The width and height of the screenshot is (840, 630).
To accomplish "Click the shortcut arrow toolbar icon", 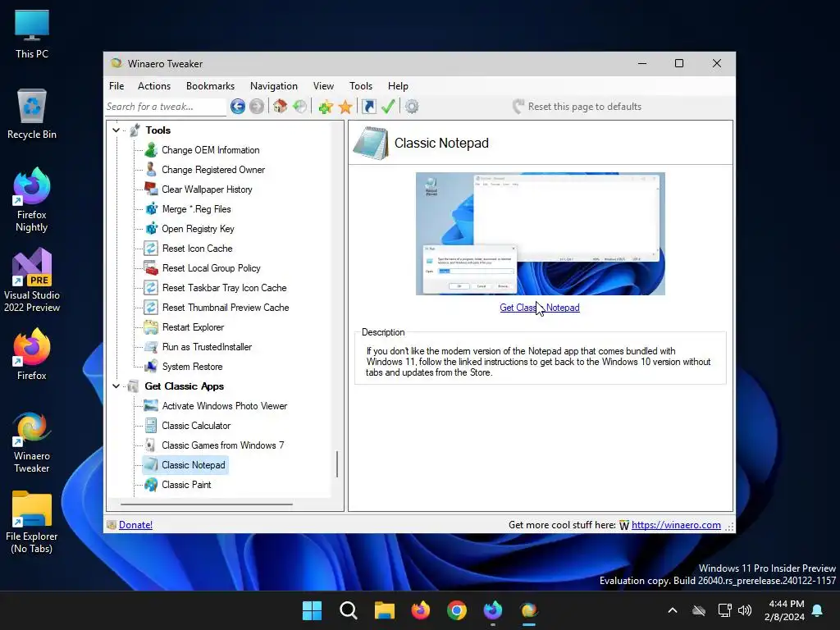I will coord(369,107).
